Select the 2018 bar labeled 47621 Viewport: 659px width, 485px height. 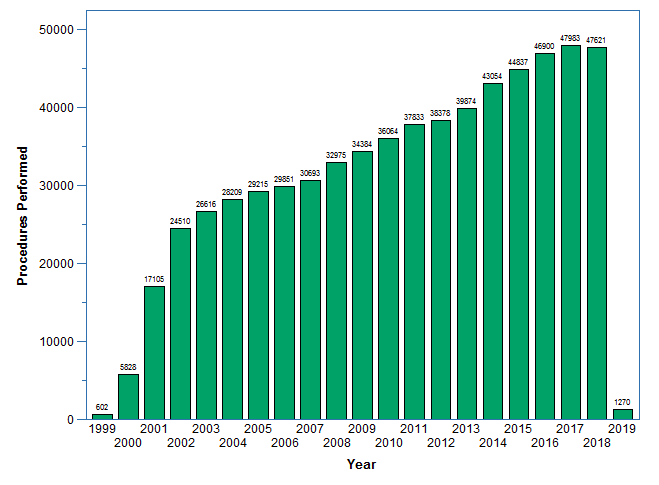[596, 233]
